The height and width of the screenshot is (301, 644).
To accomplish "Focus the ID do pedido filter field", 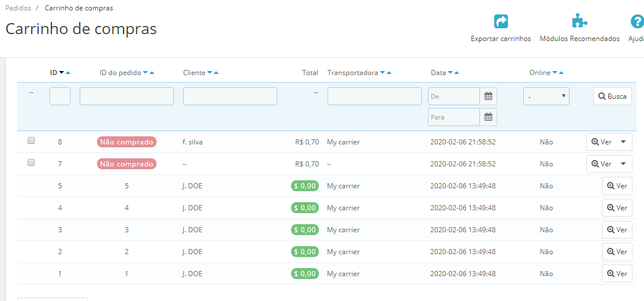I will 126,96.
